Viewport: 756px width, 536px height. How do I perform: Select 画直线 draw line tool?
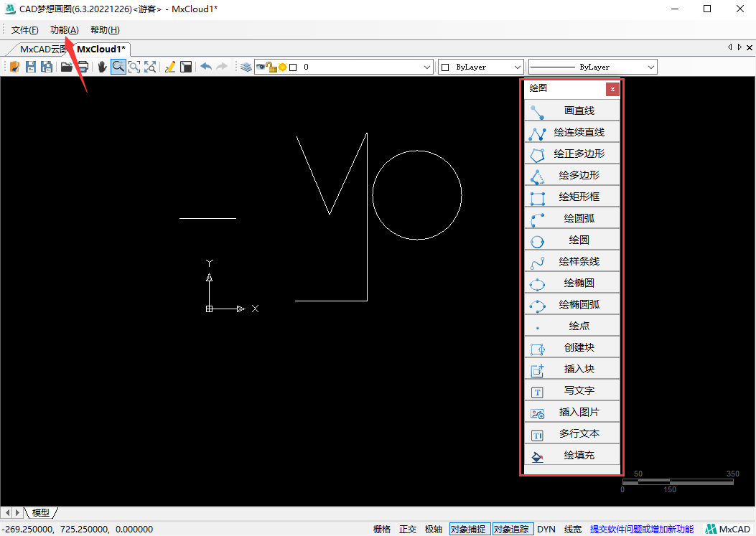(571, 111)
